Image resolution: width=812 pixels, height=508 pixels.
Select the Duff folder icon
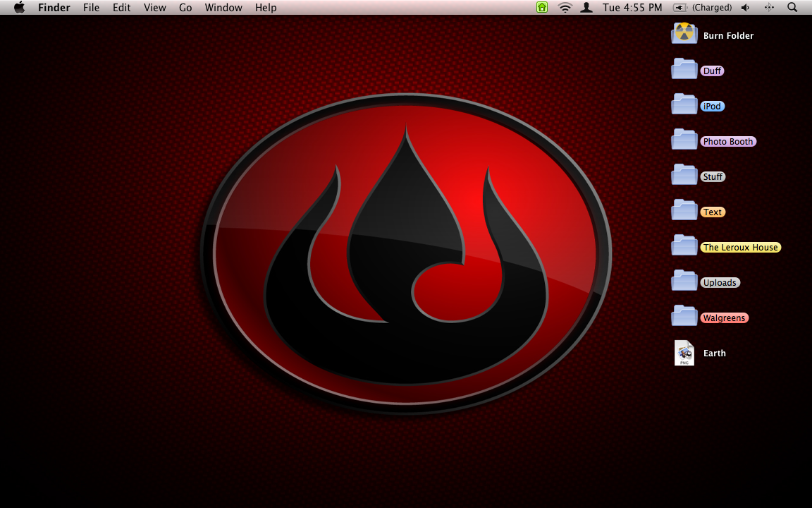684,69
